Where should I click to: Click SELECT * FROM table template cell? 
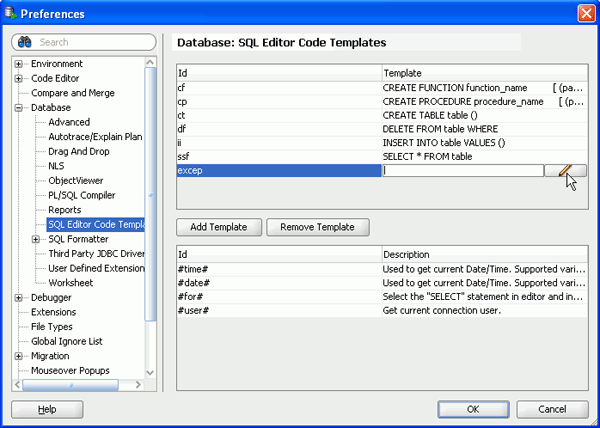(x=484, y=157)
